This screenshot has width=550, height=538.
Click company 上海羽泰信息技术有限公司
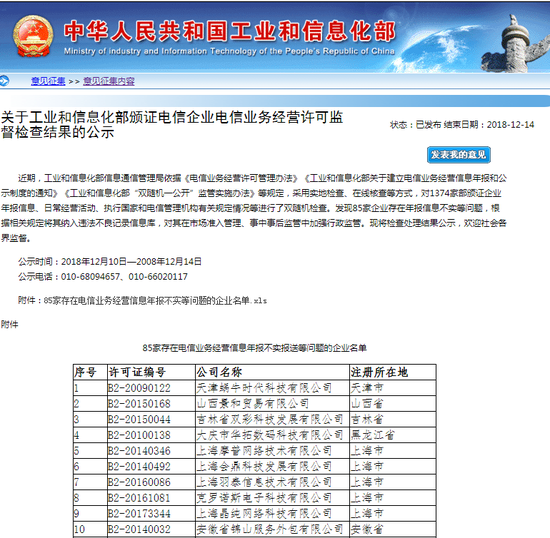click(264, 482)
